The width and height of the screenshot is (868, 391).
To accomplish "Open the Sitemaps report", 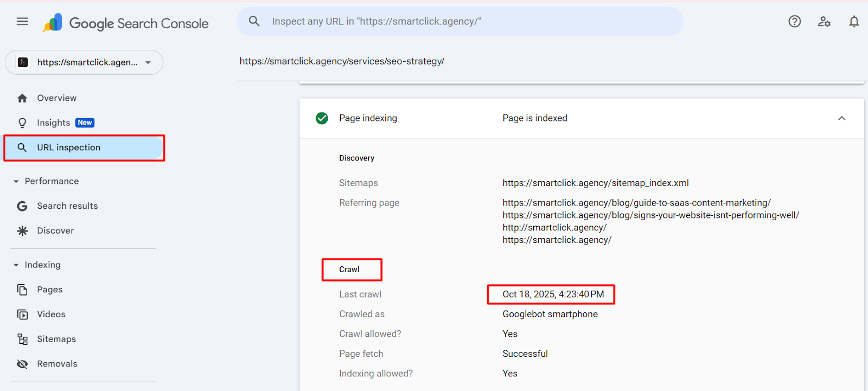I will (56, 339).
